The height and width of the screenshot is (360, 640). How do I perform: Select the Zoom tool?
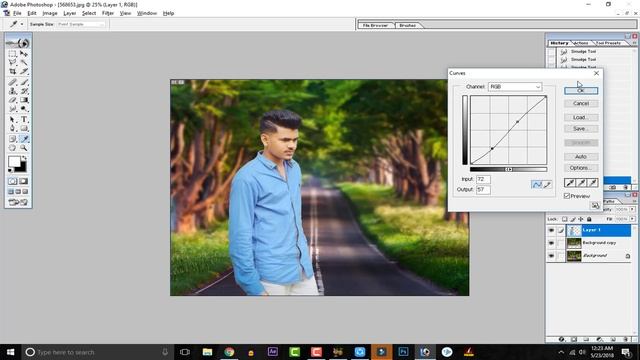pos(24,148)
